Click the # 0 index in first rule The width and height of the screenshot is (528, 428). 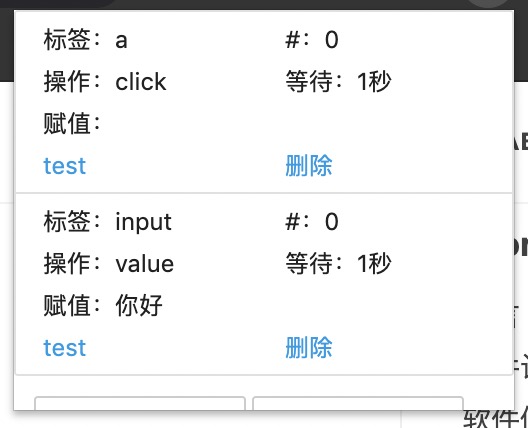tap(312, 40)
